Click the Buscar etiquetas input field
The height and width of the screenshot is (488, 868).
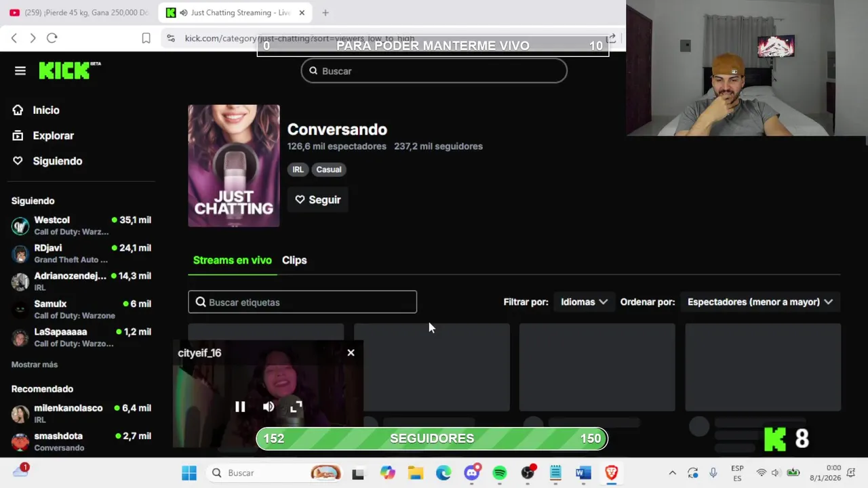point(302,302)
